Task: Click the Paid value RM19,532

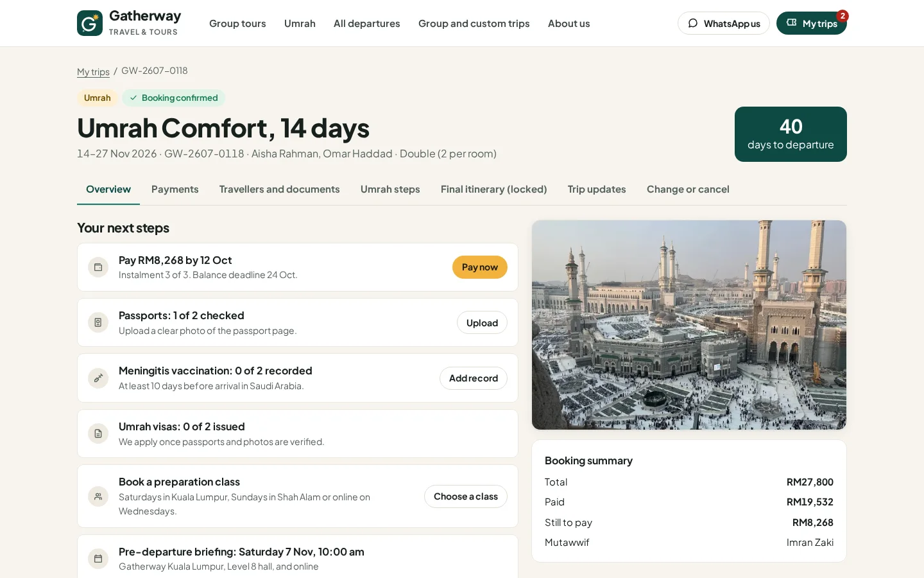Action: [810, 502]
